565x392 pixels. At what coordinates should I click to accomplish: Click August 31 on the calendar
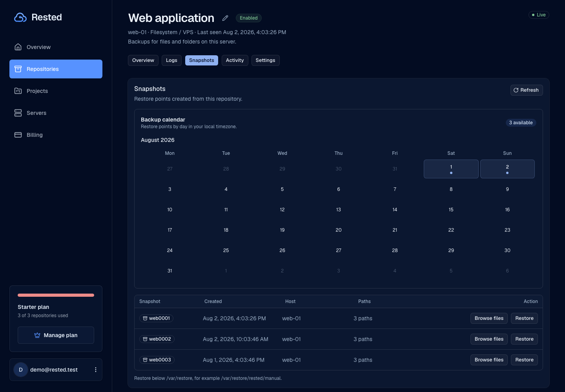click(x=170, y=271)
